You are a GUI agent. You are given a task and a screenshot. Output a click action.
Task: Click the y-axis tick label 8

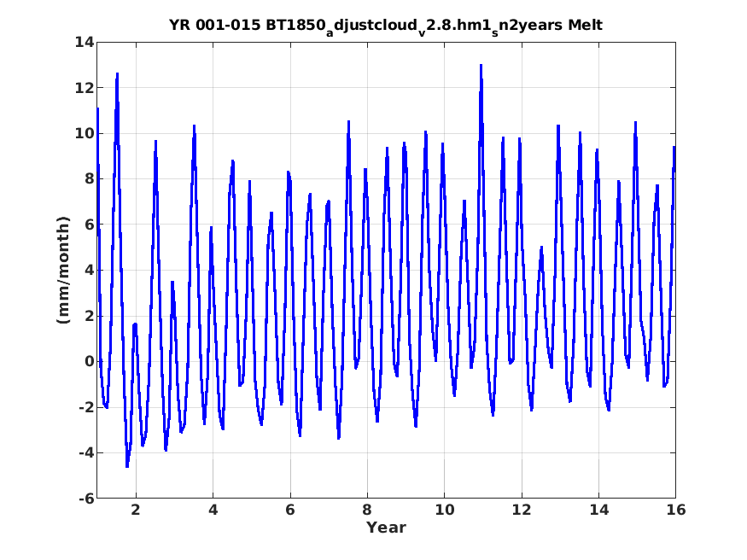click(89, 179)
